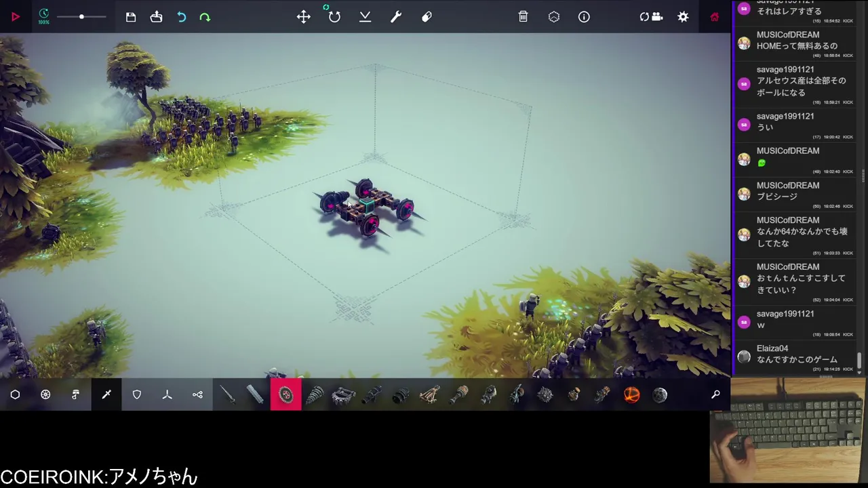This screenshot has height=488, width=868.
Task: Click chat text 'なんですかこのゲーム'
Action: coord(797,360)
